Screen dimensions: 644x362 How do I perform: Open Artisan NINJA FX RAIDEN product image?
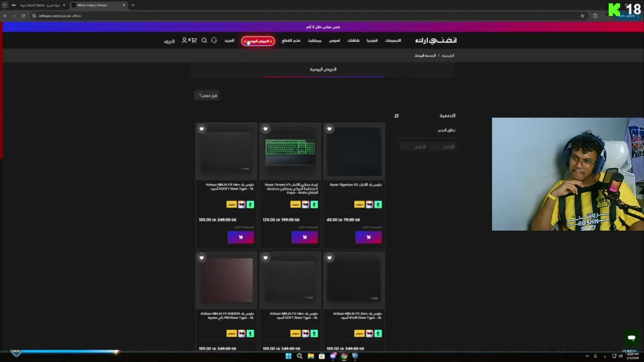coord(226,281)
